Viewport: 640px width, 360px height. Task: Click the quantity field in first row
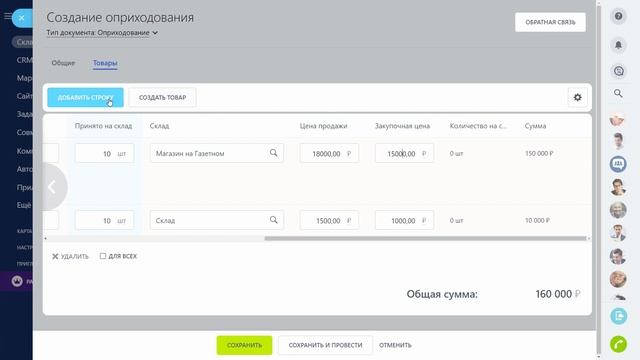104,153
